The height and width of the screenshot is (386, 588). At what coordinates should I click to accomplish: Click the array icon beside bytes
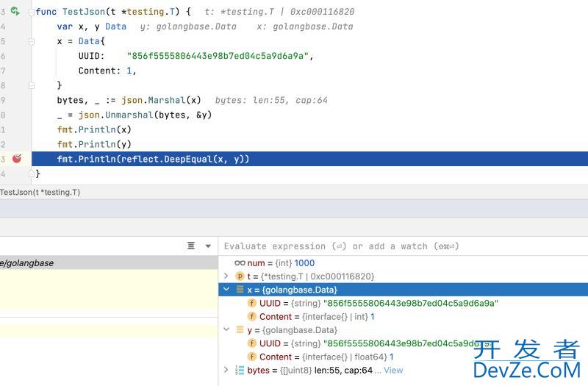coord(240,371)
